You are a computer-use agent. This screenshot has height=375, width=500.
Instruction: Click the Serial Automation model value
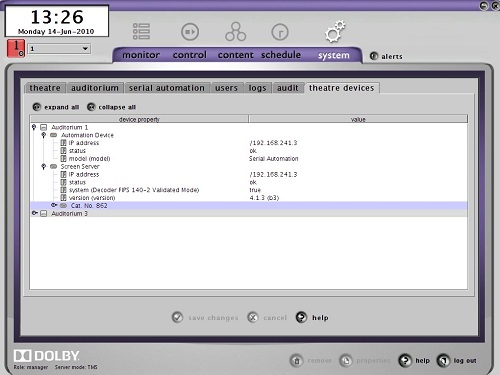pyautogui.click(x=274, y=159)
